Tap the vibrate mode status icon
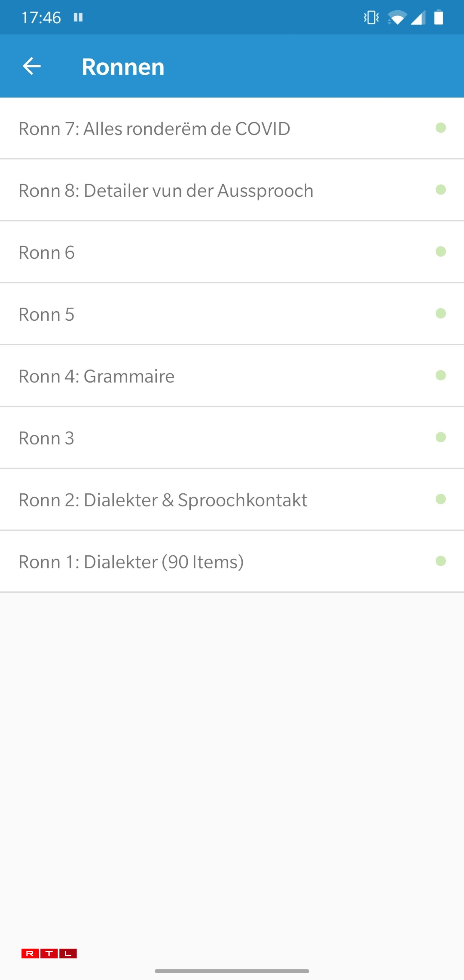Viewport: 464px width, 980px height. click(371, 17)
